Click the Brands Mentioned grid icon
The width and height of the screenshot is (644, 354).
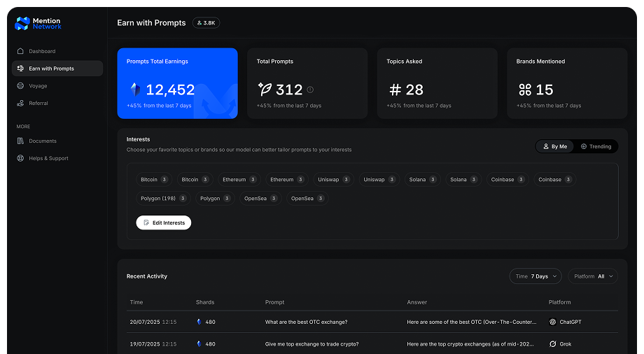point(524,90)
